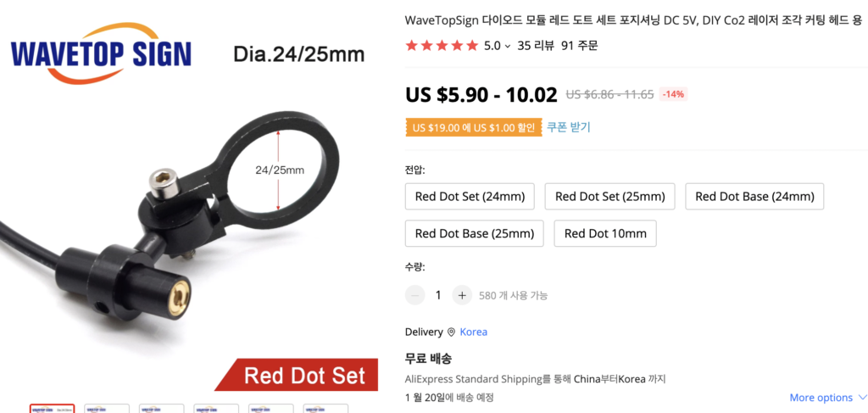Open the Korea delivery destination link
Image resolution: width=868 pixels, height=413 pixels.
pyautogui.click(x=474, y=332)
